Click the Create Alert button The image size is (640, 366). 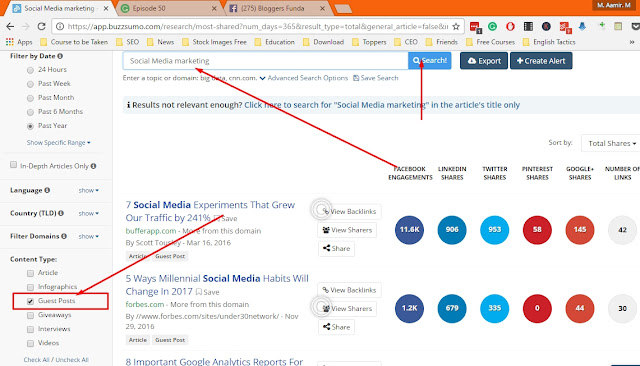click(x=541, y=61)
